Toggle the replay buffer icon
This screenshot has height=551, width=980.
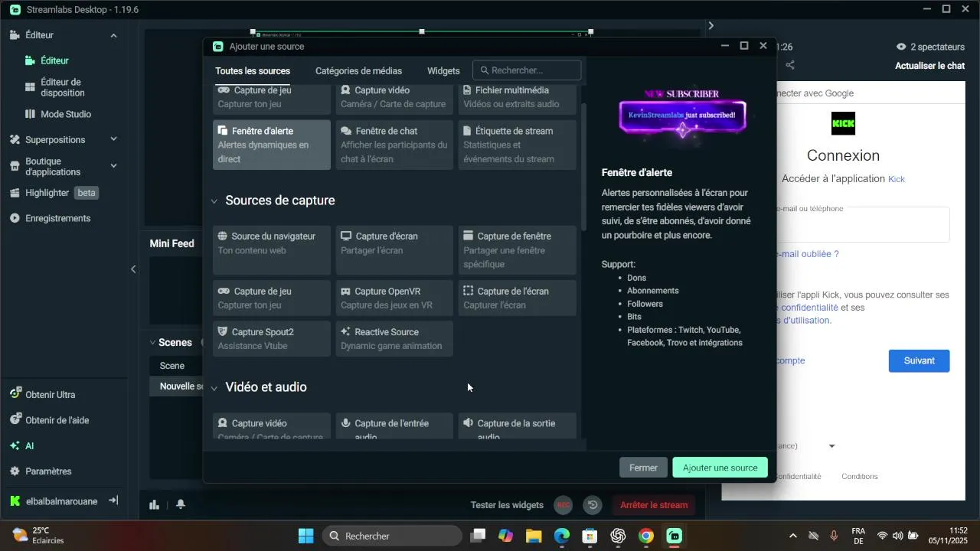[593, 505]
